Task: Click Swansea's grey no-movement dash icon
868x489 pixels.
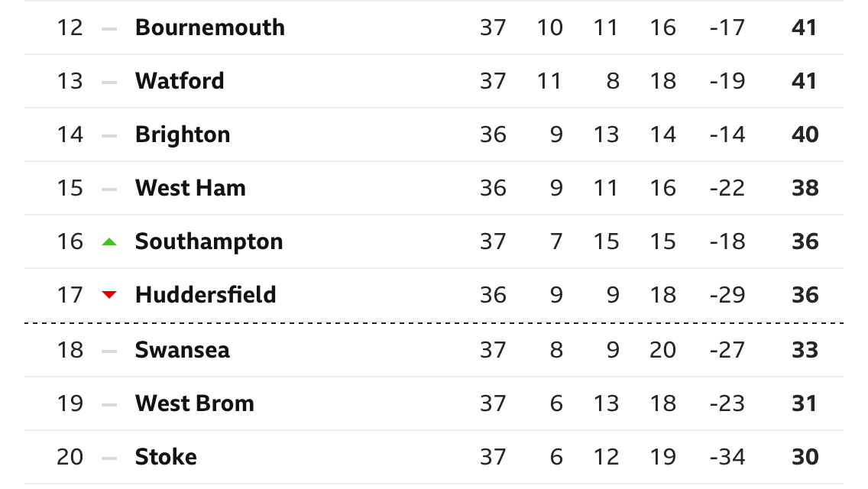Action: pos(109,351)
